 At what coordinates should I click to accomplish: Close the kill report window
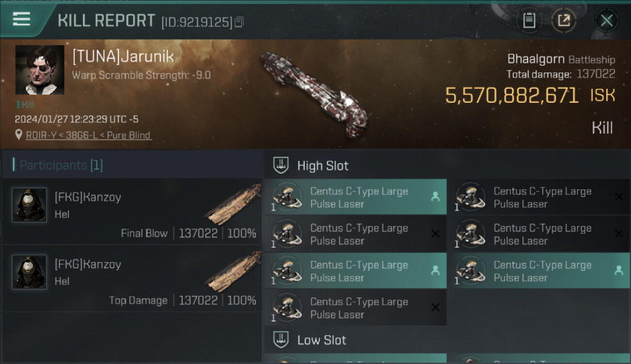coord(606,20)
